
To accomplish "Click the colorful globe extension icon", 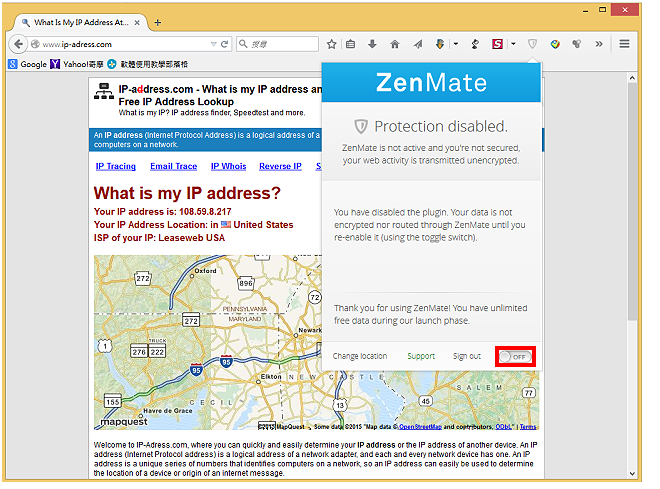I will click(x=555, y=44).
